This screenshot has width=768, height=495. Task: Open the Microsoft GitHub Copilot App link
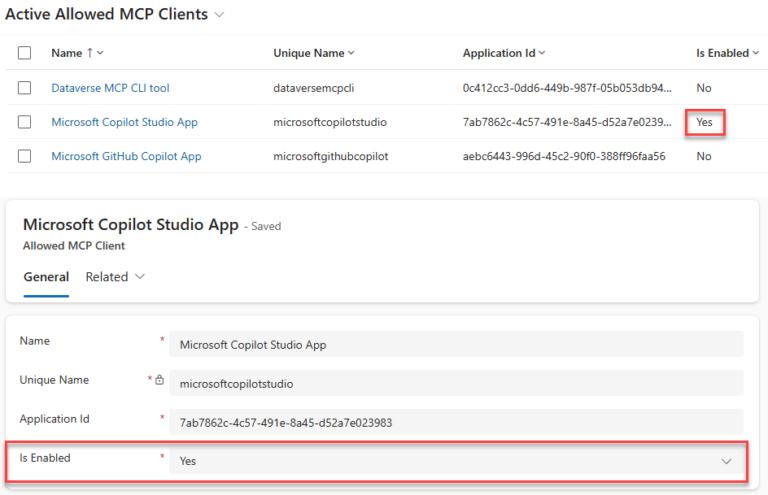point(126,157)
